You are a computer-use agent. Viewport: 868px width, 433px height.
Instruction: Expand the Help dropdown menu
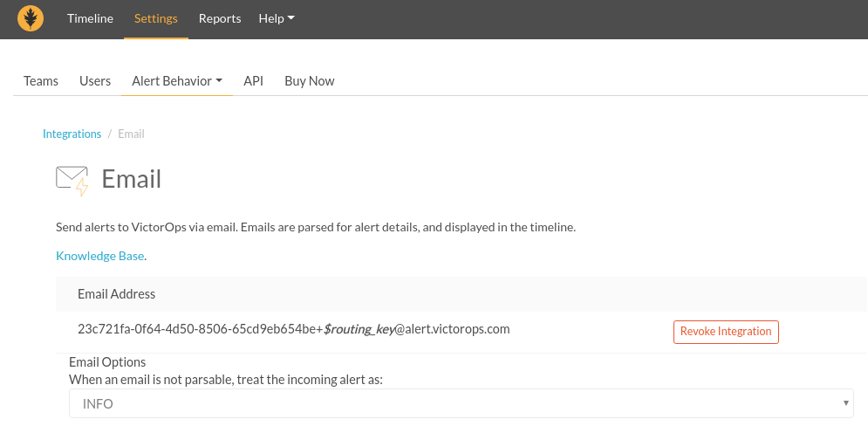tap(277, 18)
